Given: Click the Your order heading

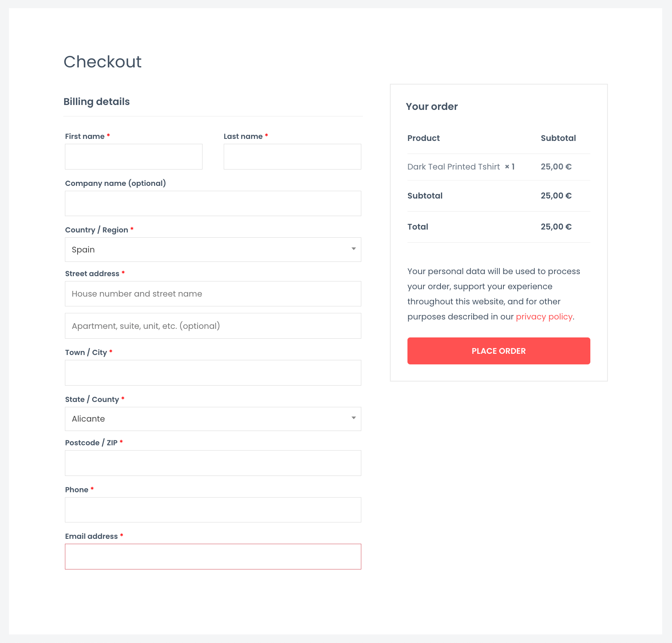Looking at the screenshot, I should (x=432, y=107).
